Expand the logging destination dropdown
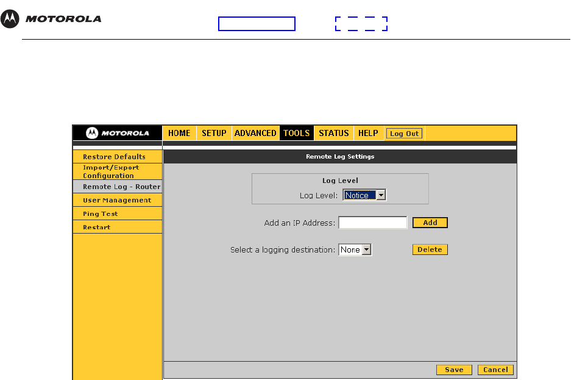The image size is (588, 380). [x=355, y=249]
